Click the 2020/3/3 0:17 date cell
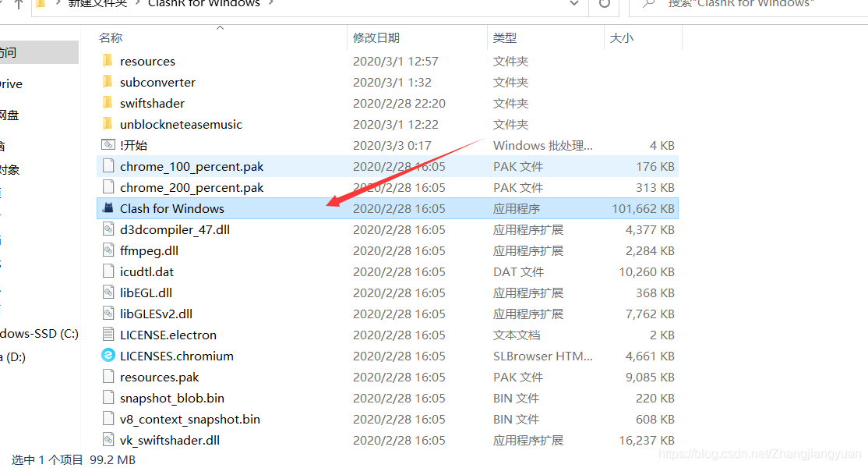This screenshot has height=468, width=868. tap(392, 145)
